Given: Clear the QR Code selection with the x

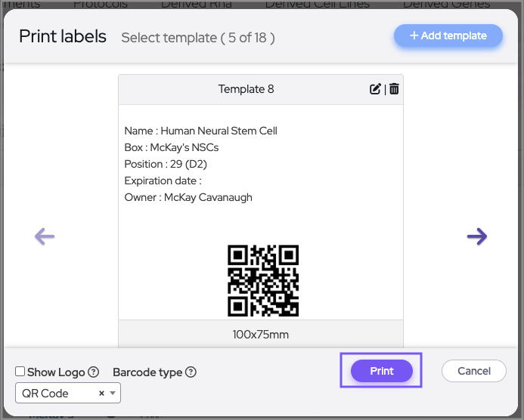Looking at the screenshot, I should pos(101,393).
